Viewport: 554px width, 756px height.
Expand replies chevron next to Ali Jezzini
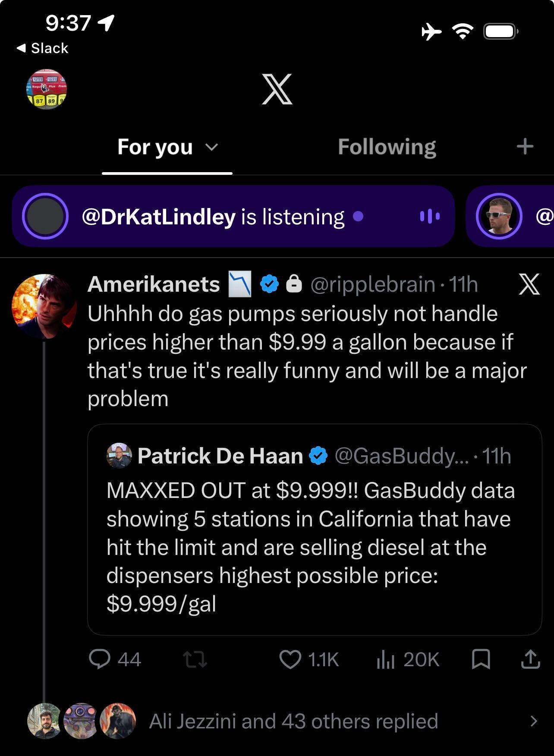(x=534, y=721)
